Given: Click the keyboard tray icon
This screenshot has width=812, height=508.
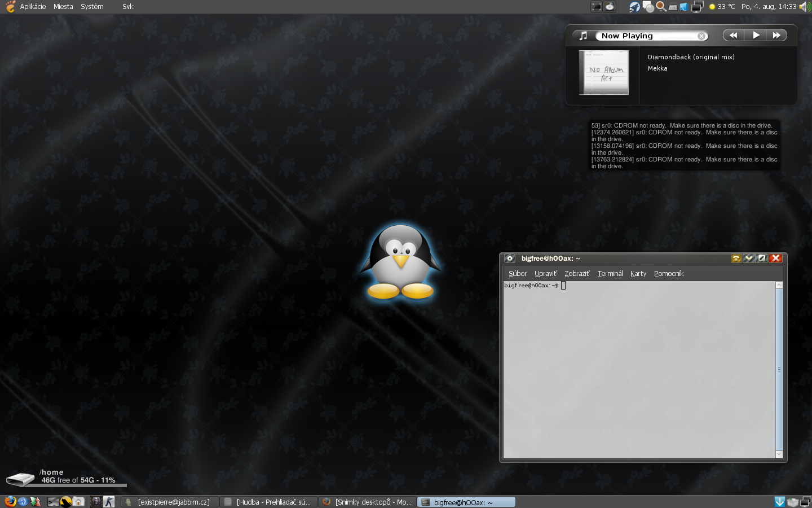Looking at the screenshot, I should (x=673, y=7).
